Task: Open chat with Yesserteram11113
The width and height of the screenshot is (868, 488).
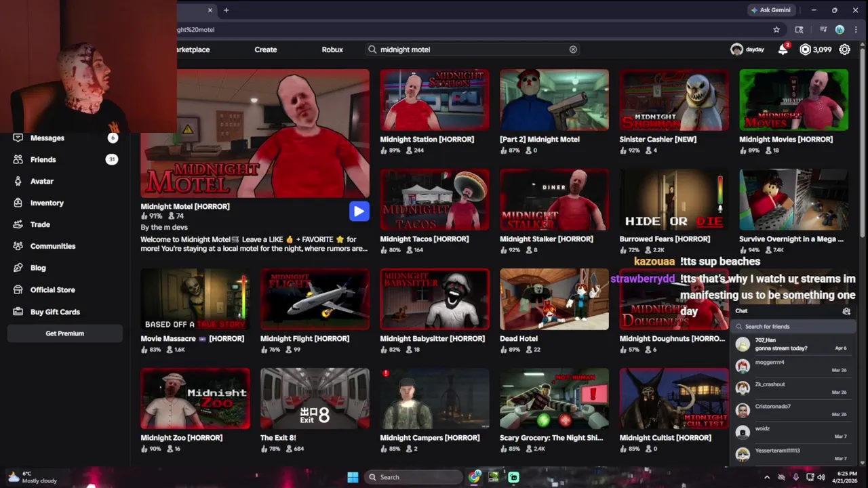Action: [x=791, y=454]
